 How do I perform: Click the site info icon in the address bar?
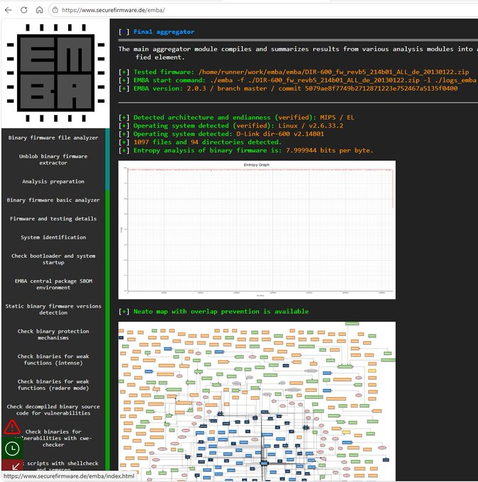(x=55, y=10)
